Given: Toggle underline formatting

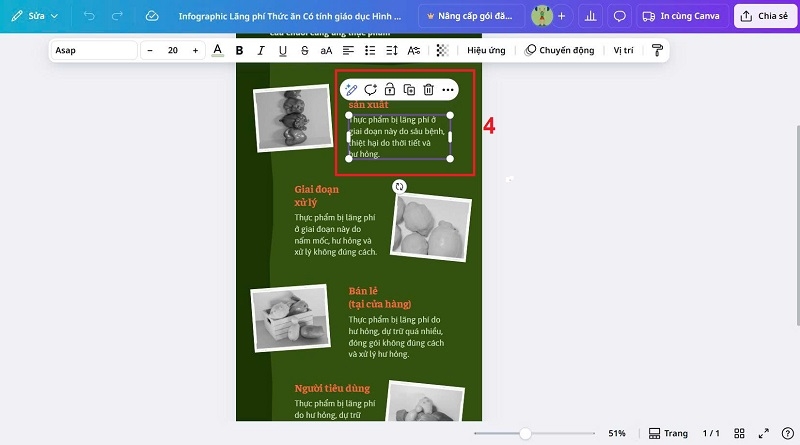Looking at the screenshot, I should tap(283, 50).
